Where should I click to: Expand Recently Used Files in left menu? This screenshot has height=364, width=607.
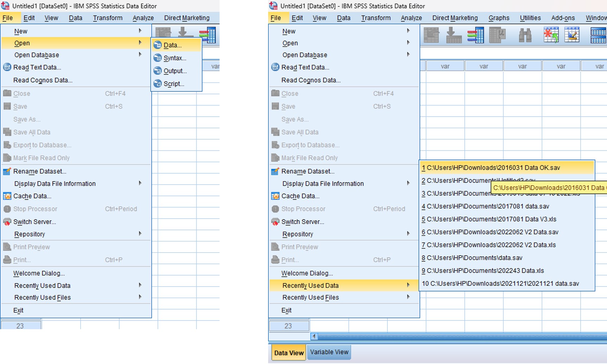[x=140, y=297]
